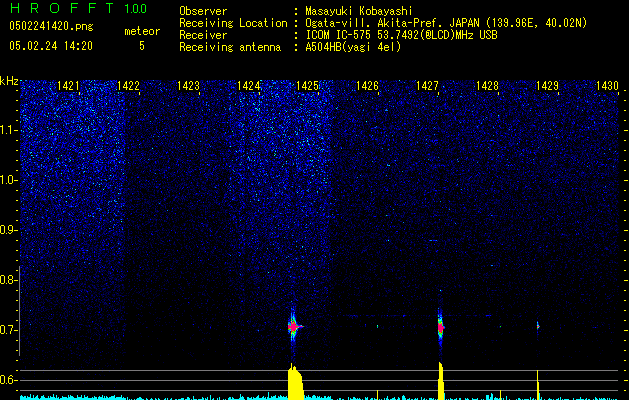Click the 1421 time label
Viewport: 629px width, 400px height.
pos(68,86)
